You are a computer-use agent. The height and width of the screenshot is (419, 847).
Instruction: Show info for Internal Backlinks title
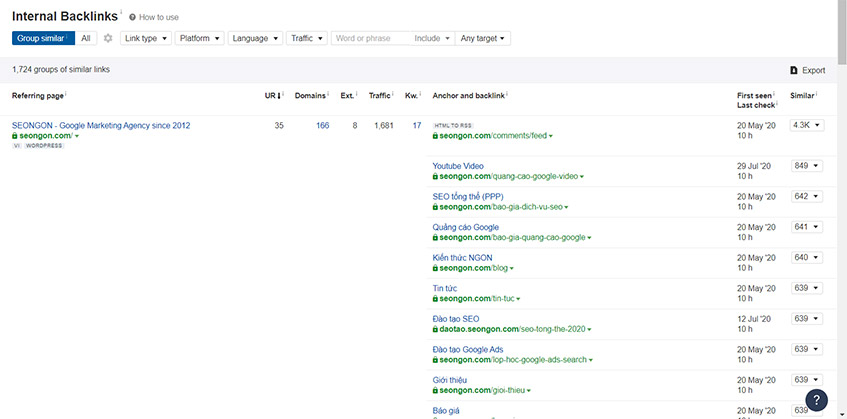pyautogui.click(x=121, y=12)
